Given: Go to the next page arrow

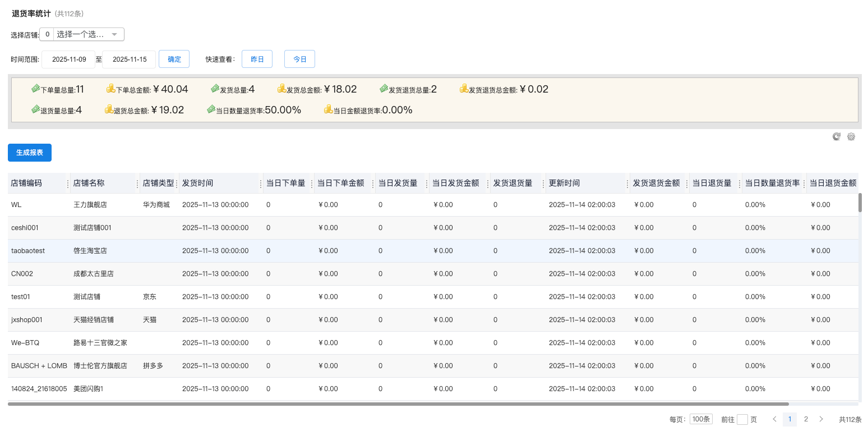Looking at the screenshot, I should [x=821, y=419].
